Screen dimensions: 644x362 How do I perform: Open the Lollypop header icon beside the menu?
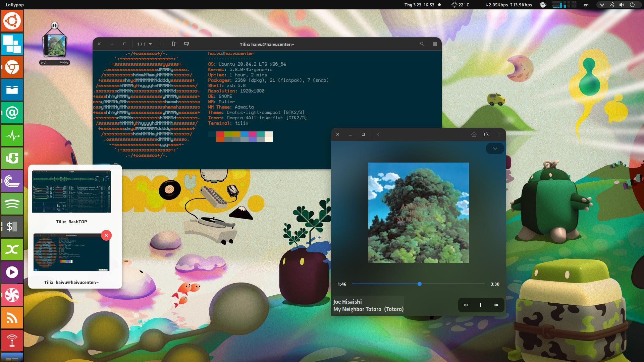pyautogui.click(x=487, y=134)
